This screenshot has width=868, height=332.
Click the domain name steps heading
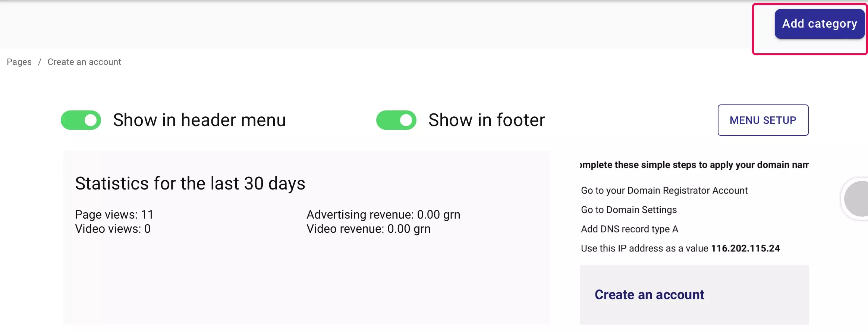tap(694, 165)
